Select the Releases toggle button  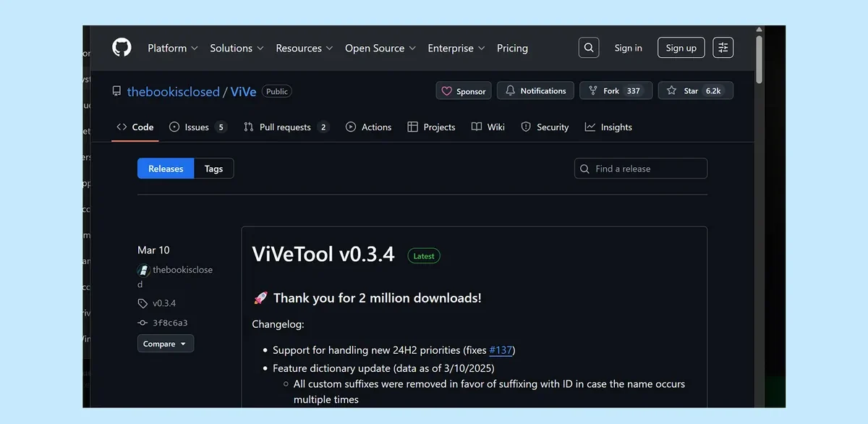[x=166, y=169]
